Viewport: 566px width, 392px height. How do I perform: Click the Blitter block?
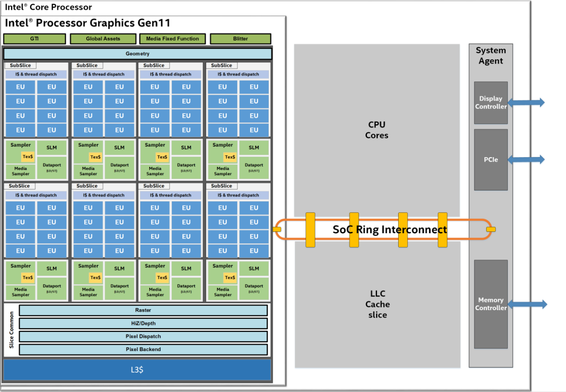point(240,39)
